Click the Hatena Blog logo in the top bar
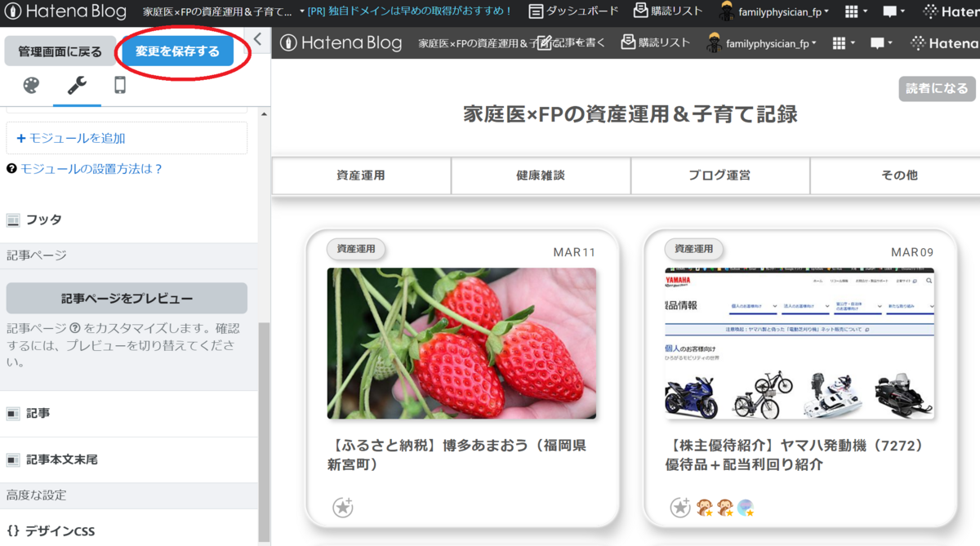 [65, 11]
